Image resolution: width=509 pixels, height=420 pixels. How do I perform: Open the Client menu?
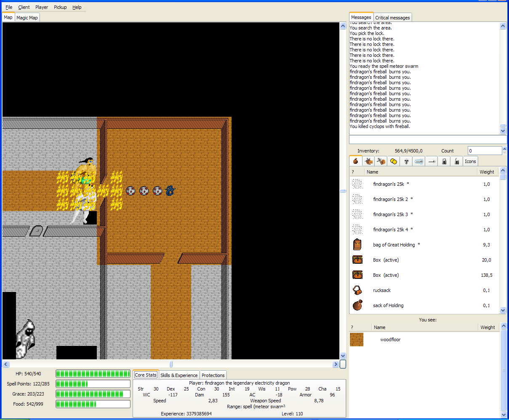[x=24, y=7]
